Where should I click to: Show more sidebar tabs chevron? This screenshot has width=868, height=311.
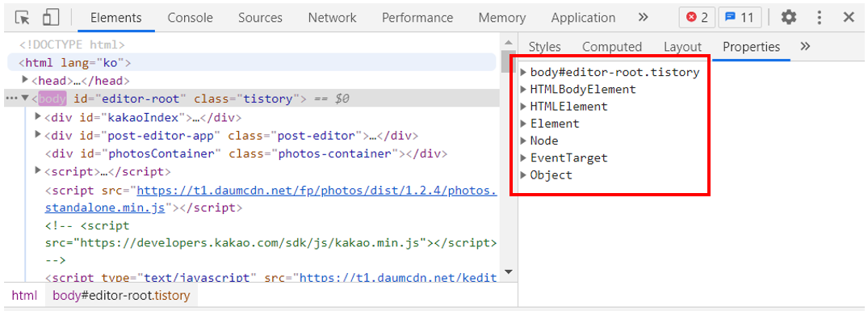tap(806, 47)
